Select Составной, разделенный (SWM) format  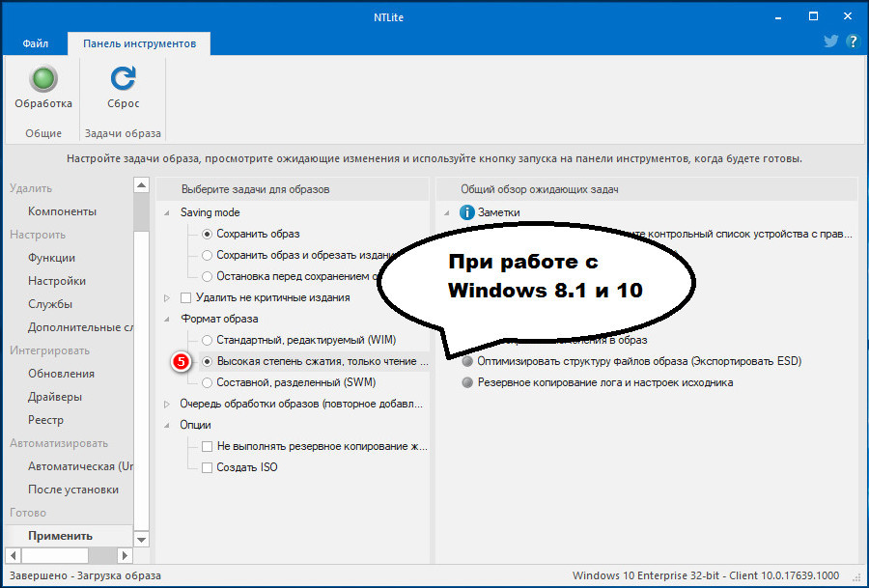pos(207,382)
